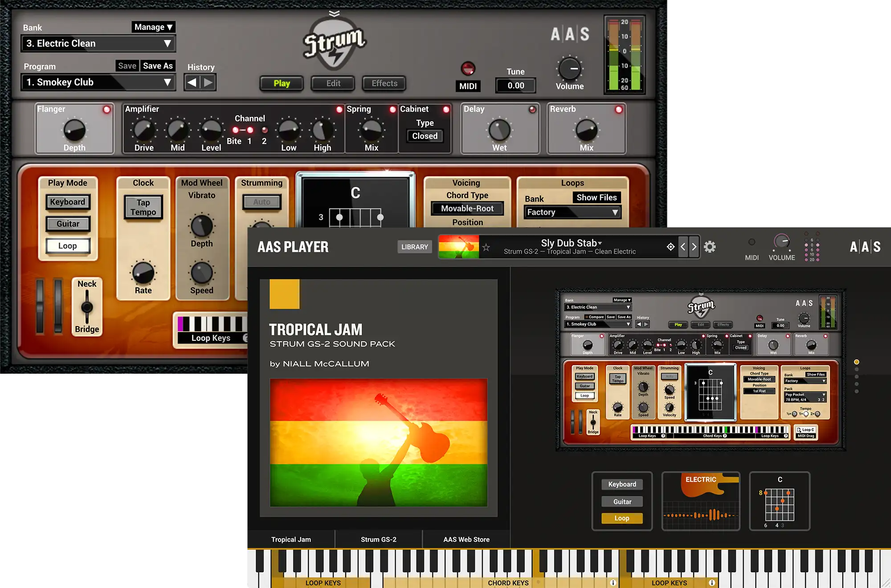Click Chord Keys info icon
The image size is (891, 588).
pos(613,583)
